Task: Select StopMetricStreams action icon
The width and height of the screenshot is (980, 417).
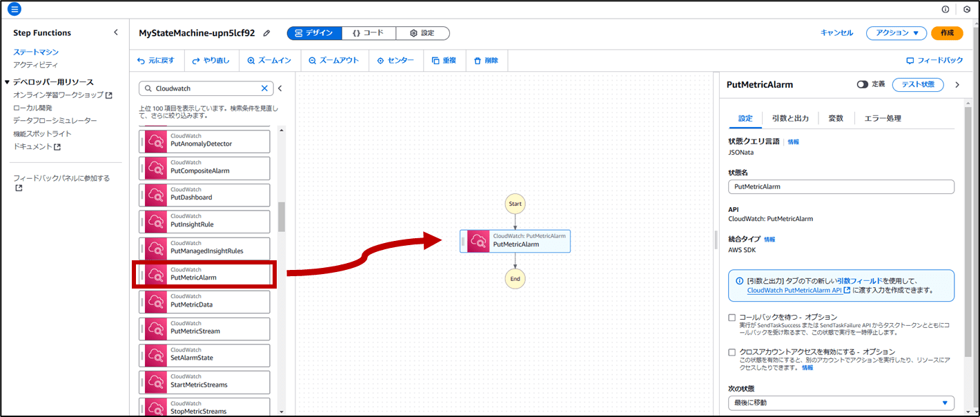Action: (x=156, y=407)
